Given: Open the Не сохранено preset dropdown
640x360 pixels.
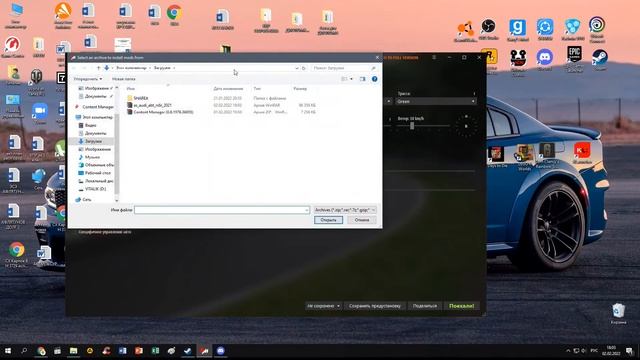Looking at the screenshot, I should pos(323,306).
